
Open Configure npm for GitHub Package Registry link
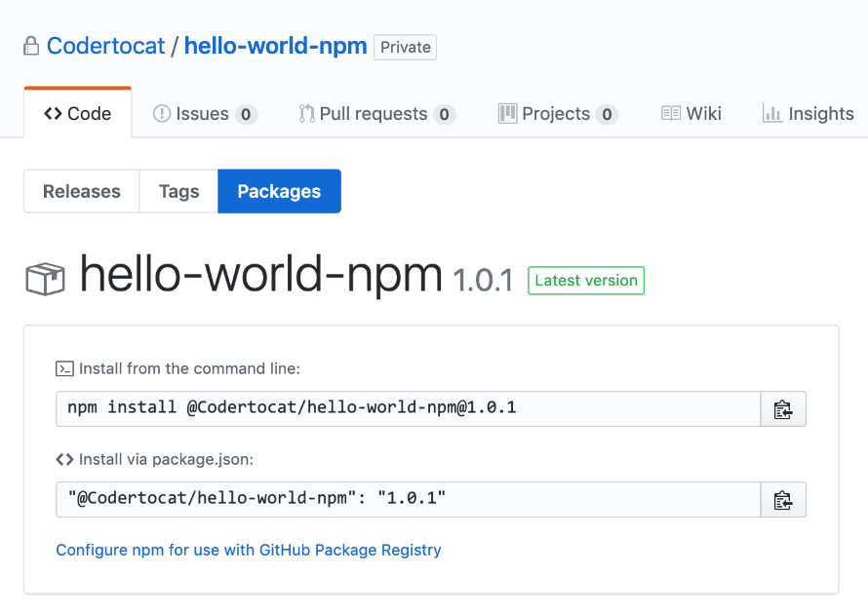(x=249, y=550)
